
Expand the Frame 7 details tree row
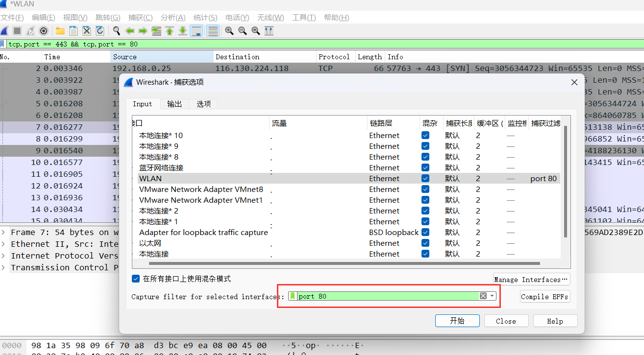coord(4,232)
